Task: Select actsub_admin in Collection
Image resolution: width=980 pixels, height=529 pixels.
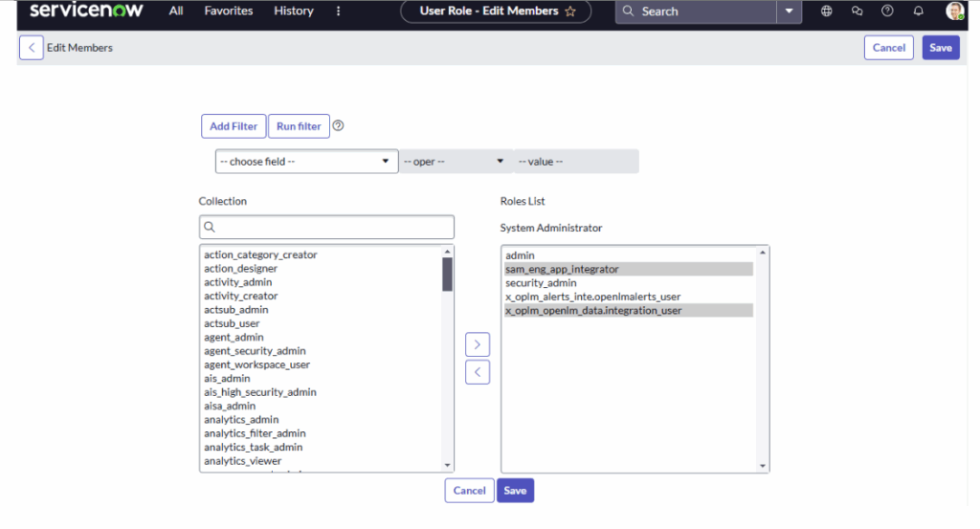Action: [x=235, y=310]
